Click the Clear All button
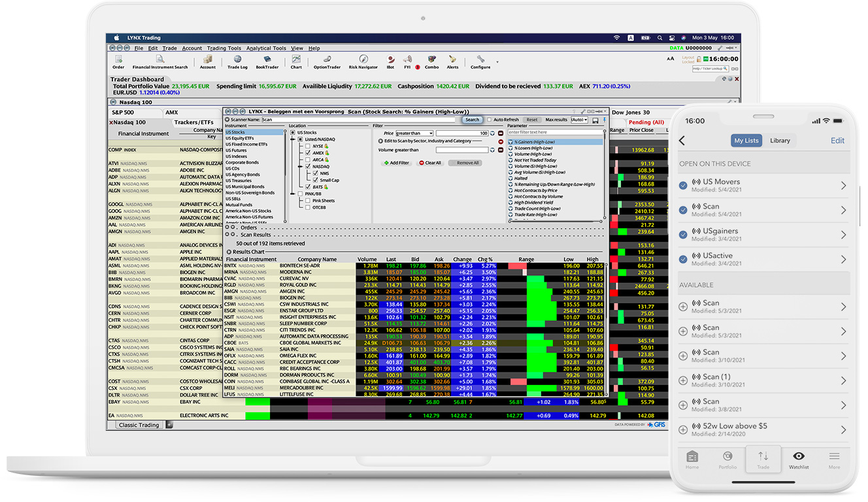868x502 pixels. pos(430,163)
